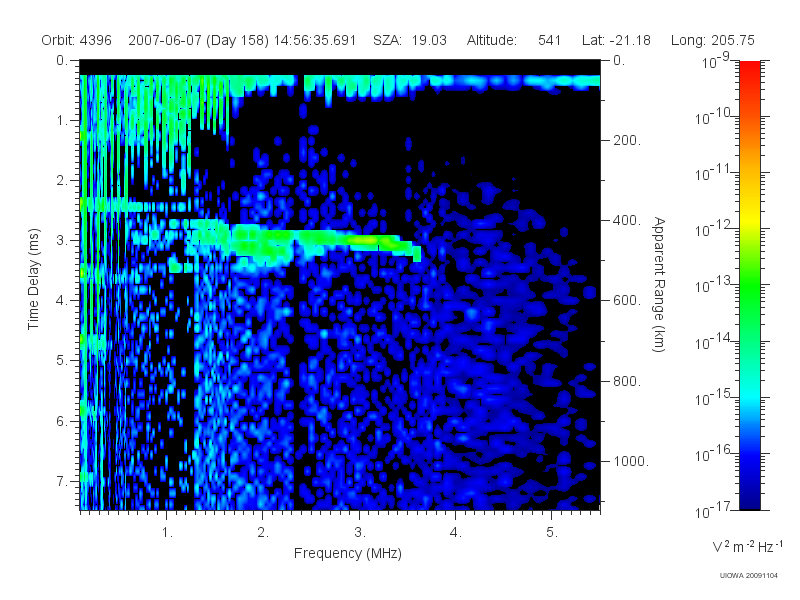
Task: Click the date '2007-06-07 (Day 158)' text
Action: click(x=198, y=40)
